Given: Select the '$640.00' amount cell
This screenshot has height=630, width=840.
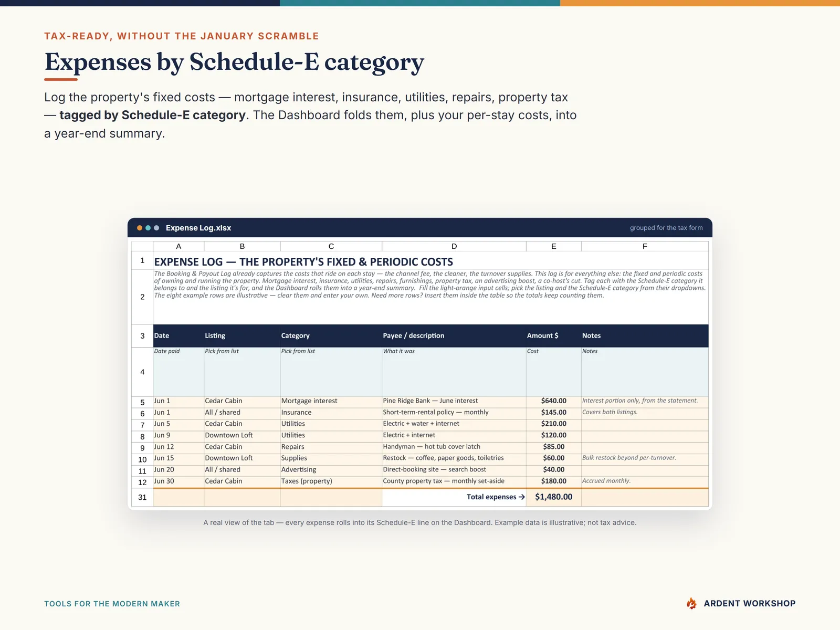Looking at the screenshot, I should tap(554, 401).
